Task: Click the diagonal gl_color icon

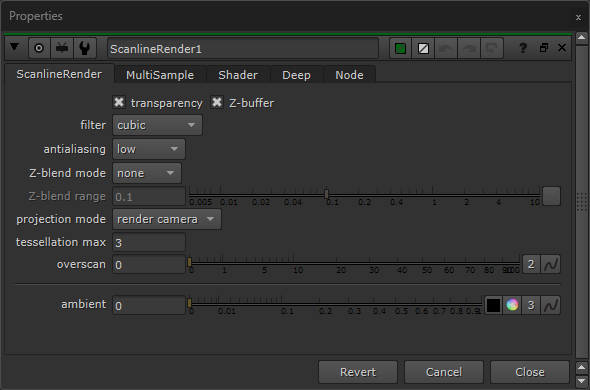Action: tap(423, 48)
